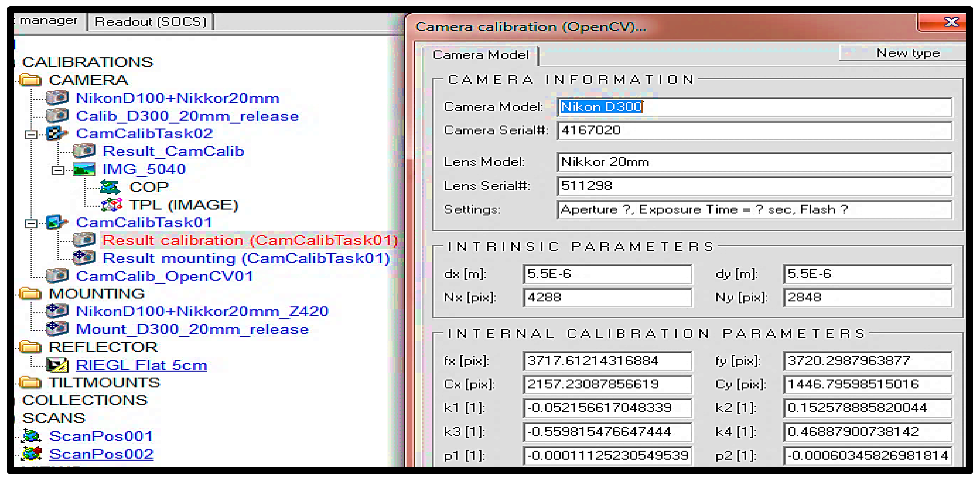
Task: Open the ScanPos002 link
Action: pyautogui.click(x=101, y=454)
